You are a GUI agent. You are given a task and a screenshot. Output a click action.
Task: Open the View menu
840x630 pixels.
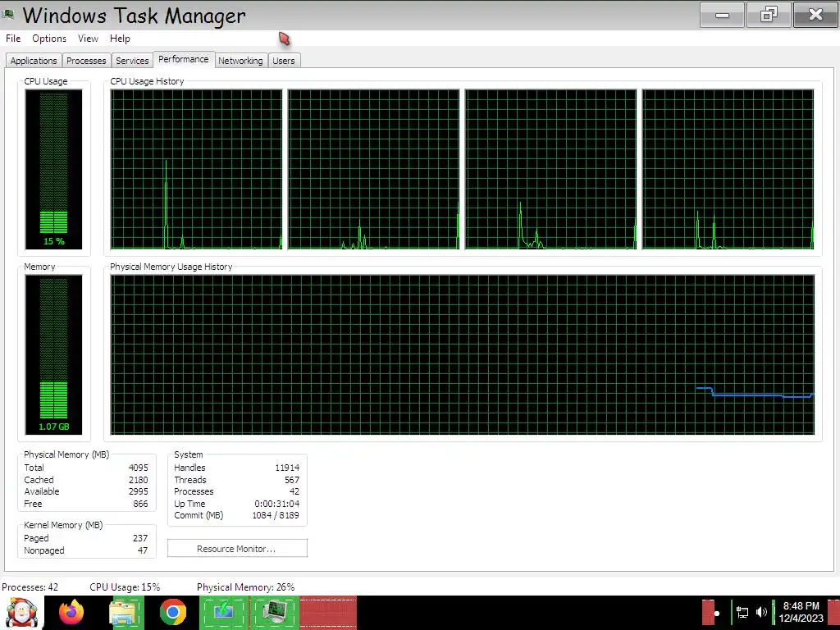pyautogui.click(x=88, y=39)
